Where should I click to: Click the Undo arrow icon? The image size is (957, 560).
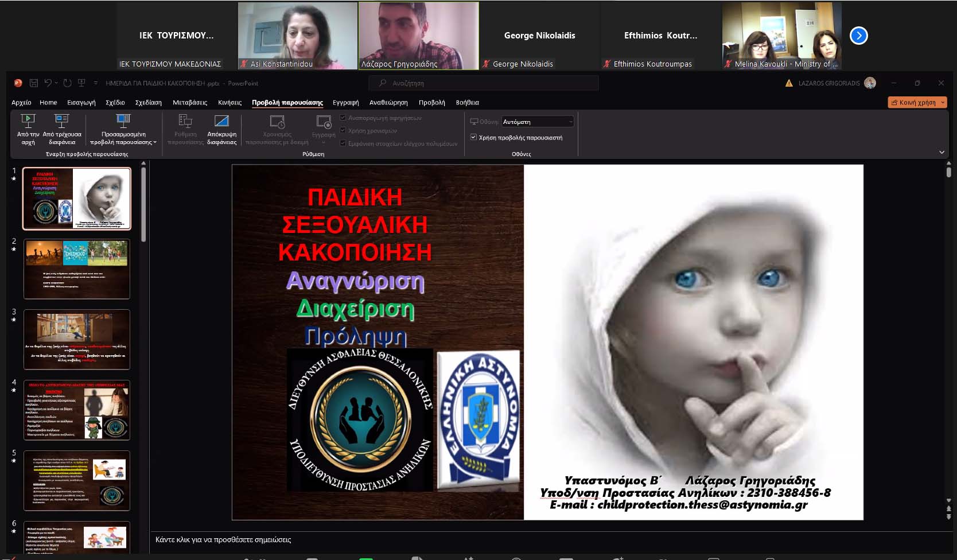click(48, 83)
